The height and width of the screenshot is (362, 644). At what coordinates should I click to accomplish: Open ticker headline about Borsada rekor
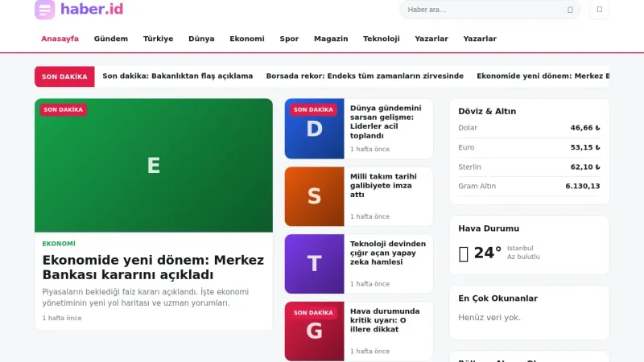[x=365, y=76]
